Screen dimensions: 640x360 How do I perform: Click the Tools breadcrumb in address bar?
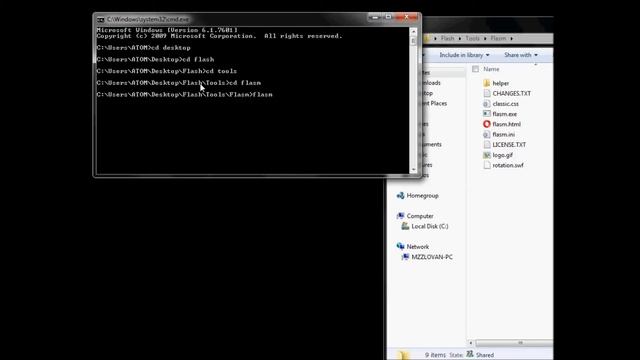(x=472, y=38)
